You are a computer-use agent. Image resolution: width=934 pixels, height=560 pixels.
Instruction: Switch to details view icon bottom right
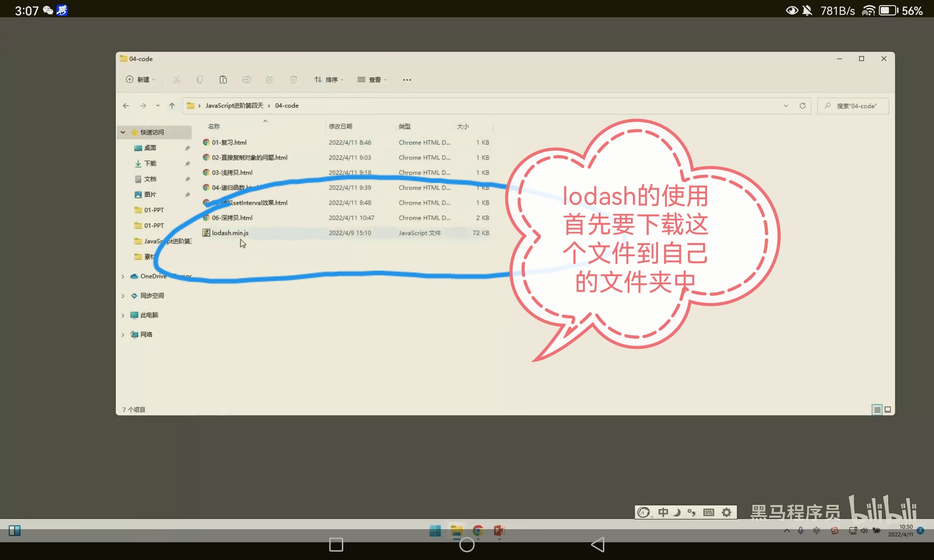877,410
